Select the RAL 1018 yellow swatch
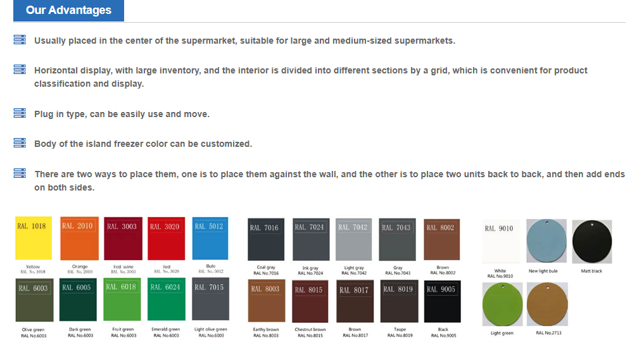Viewport: 644px width, 357px height. (33, 238)
